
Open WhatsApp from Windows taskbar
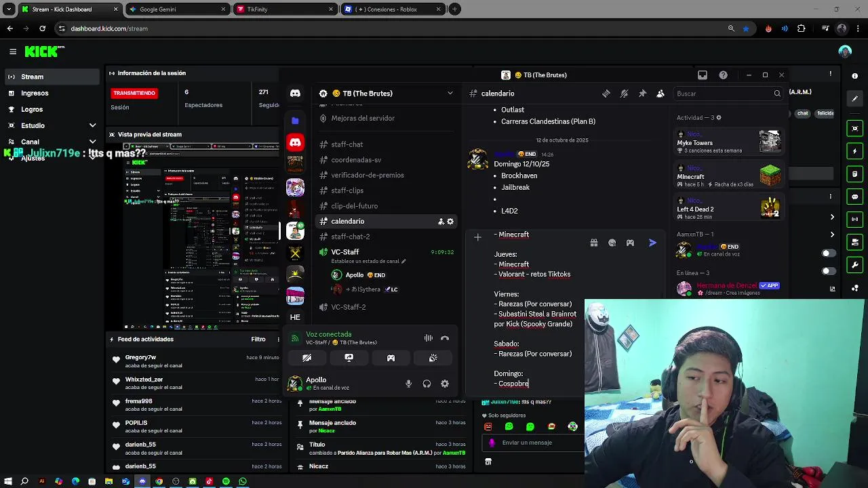tap(243, 481)
